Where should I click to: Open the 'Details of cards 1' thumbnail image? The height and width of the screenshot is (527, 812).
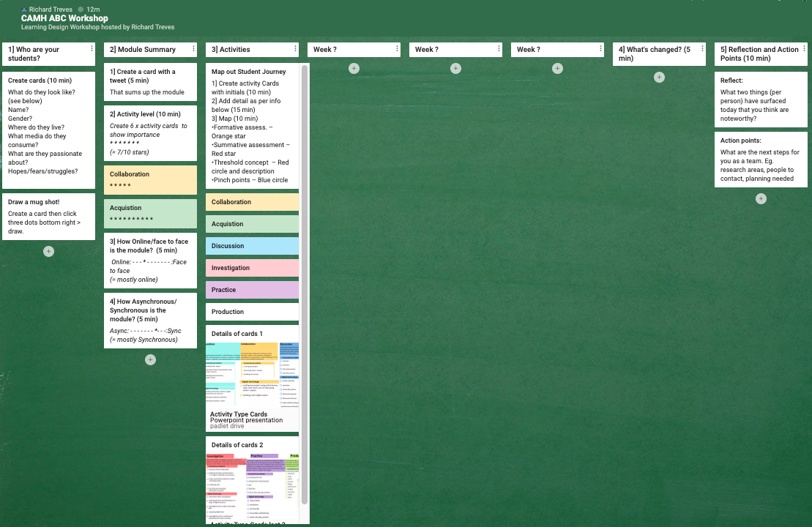252,375
